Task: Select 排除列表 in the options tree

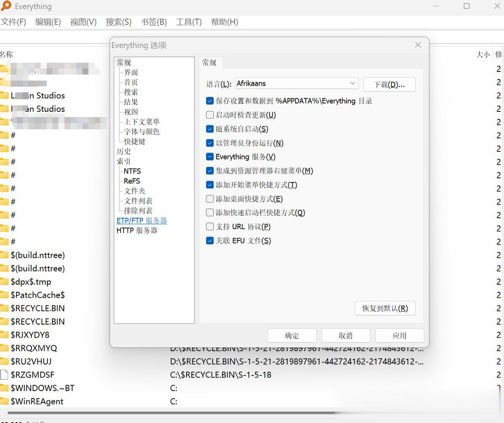Action: [x=138, y=211]
